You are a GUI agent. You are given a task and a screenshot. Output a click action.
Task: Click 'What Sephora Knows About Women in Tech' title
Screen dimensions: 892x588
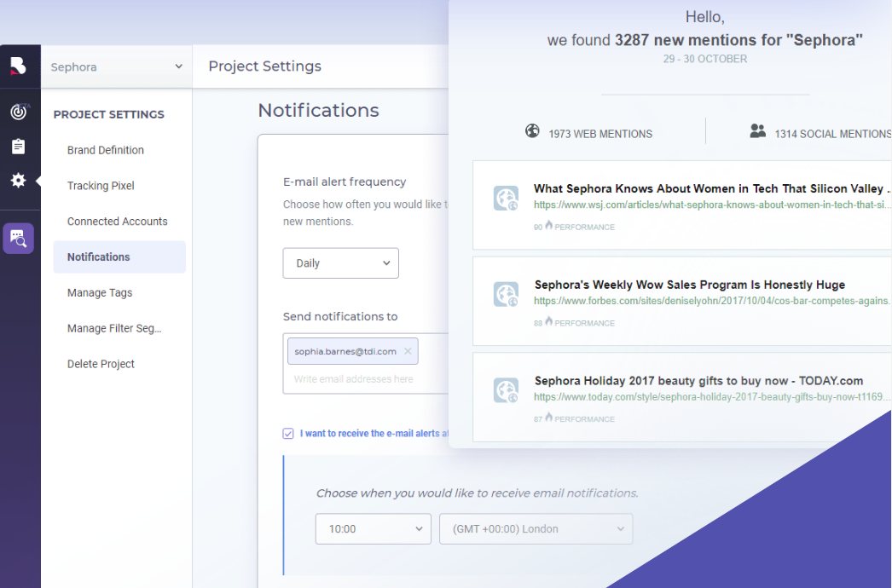(x=712, y=189)
